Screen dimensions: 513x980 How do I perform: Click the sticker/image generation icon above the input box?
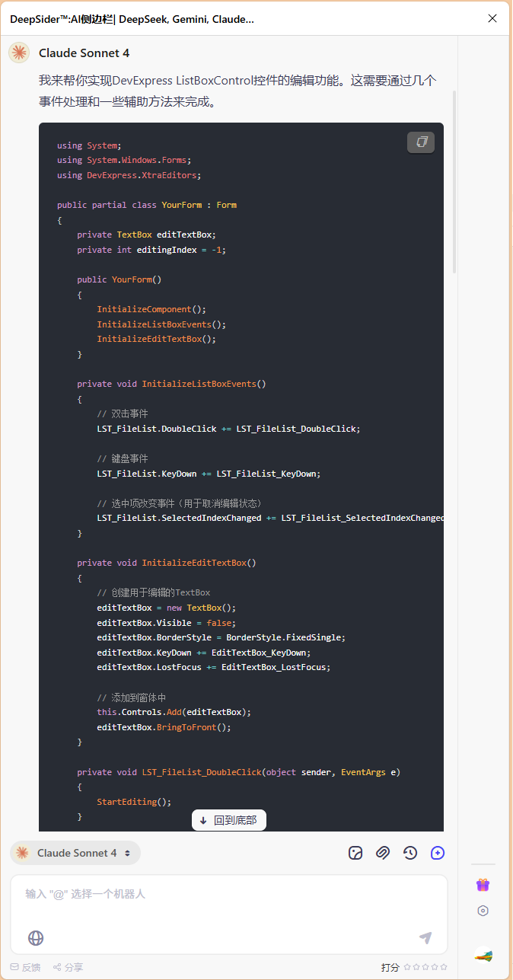pyautogui.click(x=355, y=853)
